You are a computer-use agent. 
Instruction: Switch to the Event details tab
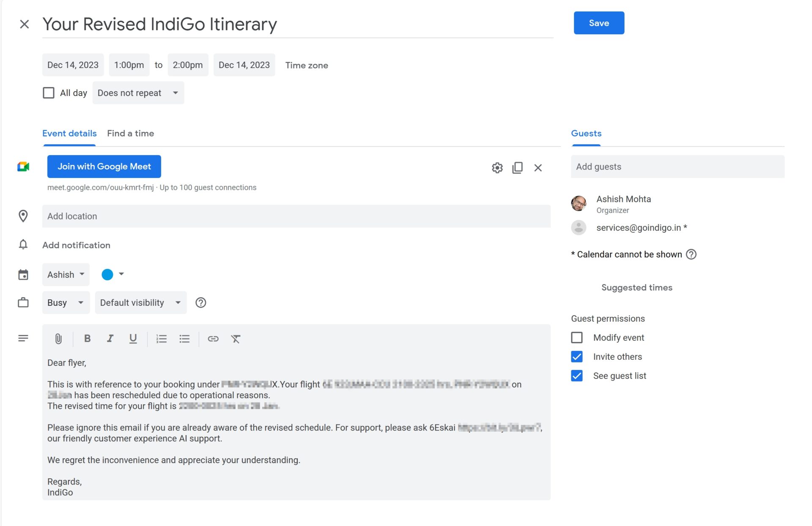pyautogui.click(x=69, y=133)
